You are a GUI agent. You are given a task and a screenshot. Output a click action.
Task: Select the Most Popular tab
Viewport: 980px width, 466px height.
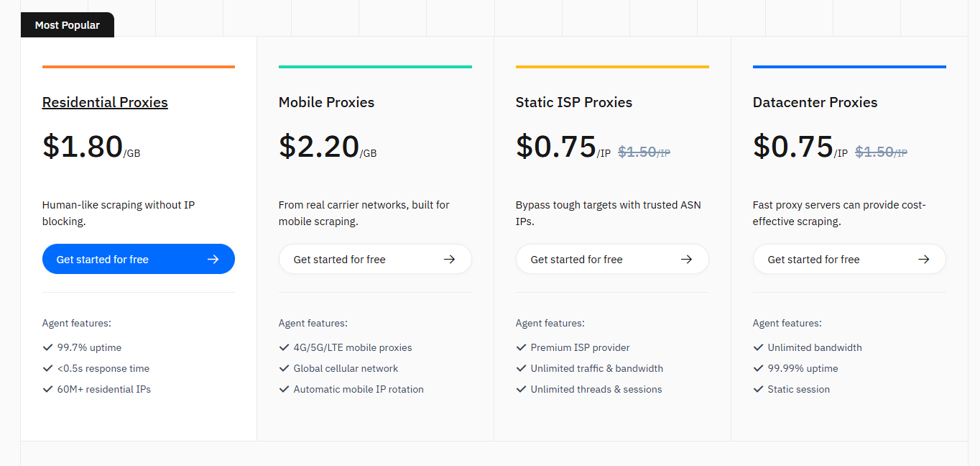pos(67,24)
